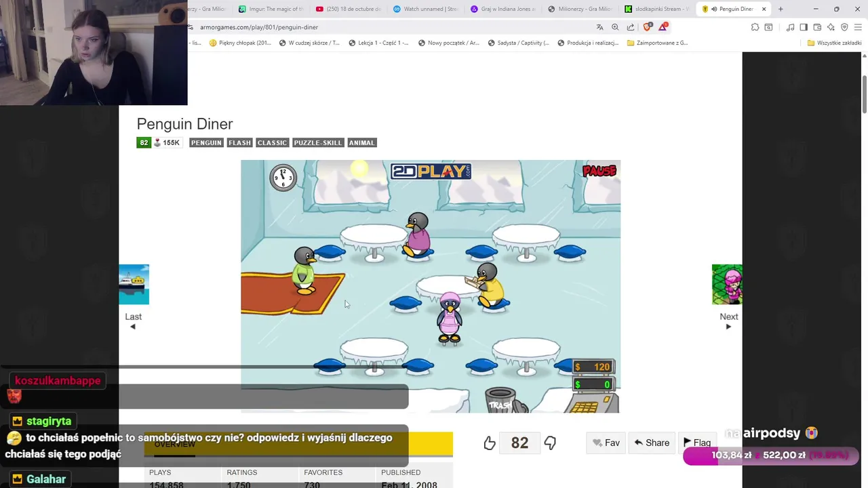Click the thumbs up rating icon
868x488 pixels.
click(x=490, y=443)
